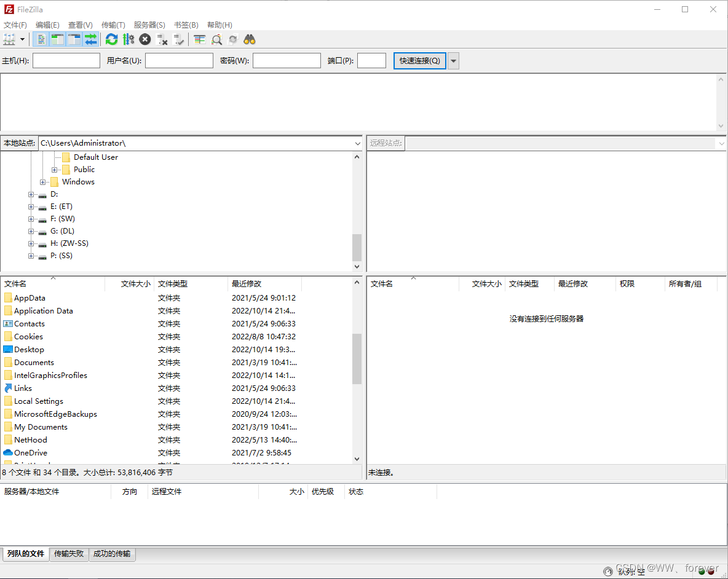Viewport: 728px width, 579px height.
Task: Open the 远程站点 path dropdown
Action: (721, 143)
